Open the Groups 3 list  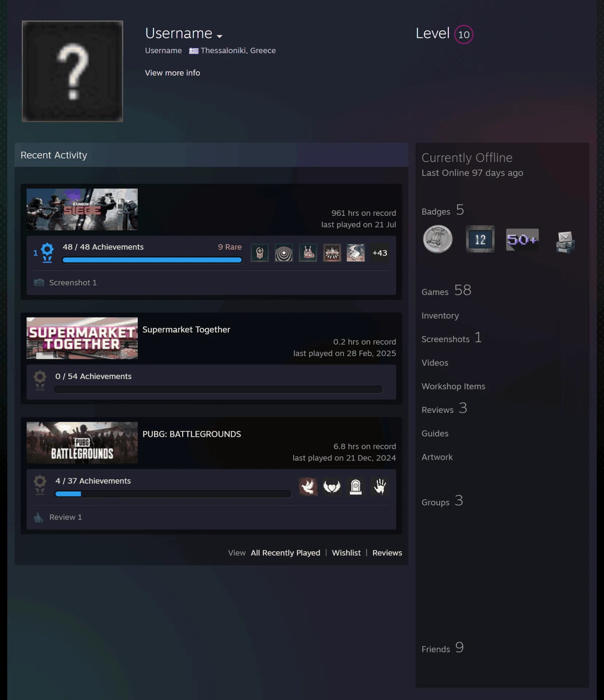point(442,501)
